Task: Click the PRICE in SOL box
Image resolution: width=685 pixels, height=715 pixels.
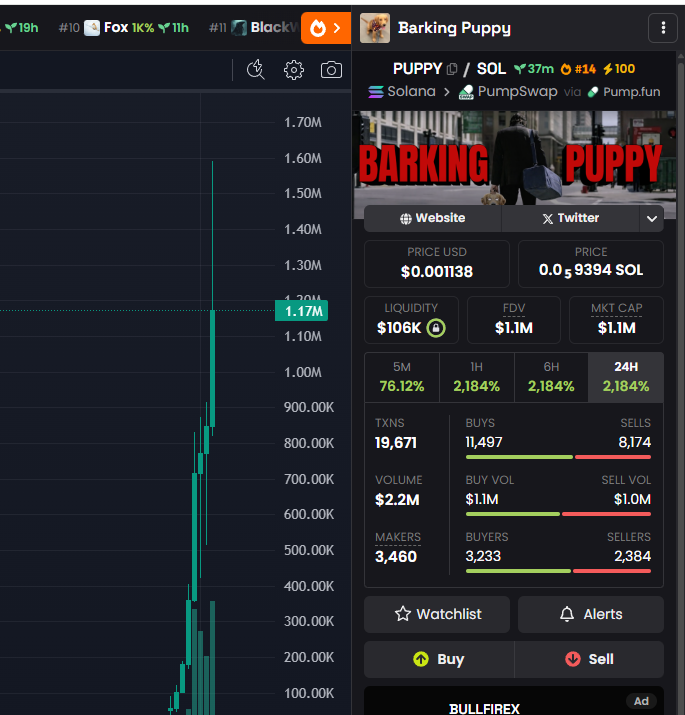Action: pyautogui.click(x=591, y=264)
